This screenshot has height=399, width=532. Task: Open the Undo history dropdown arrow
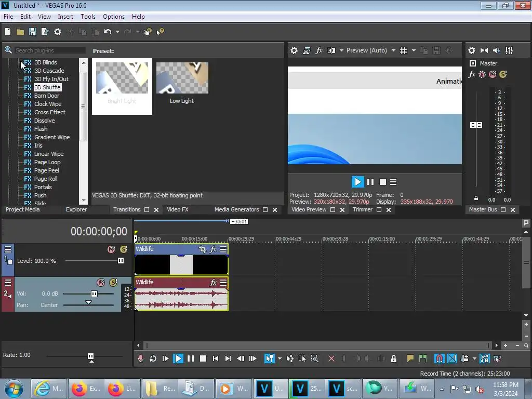(x=117, y=32)
